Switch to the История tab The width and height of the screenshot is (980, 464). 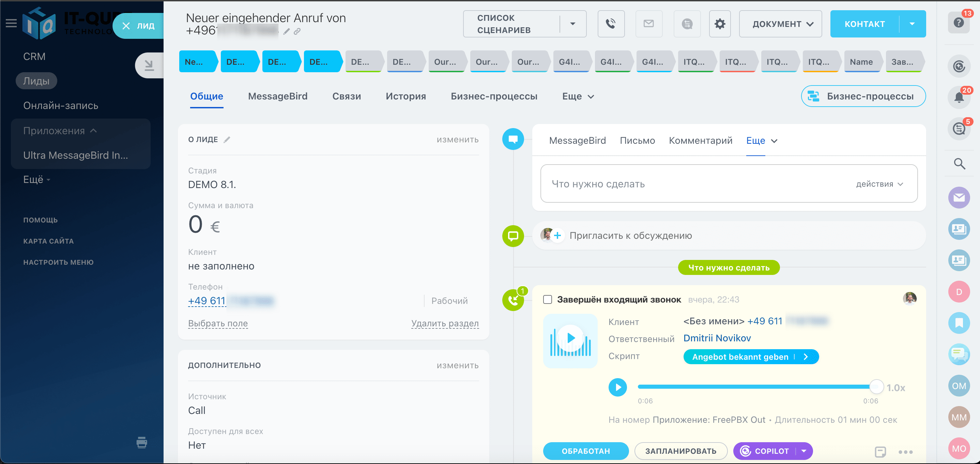pyautogui.click(x=405, y=96)
